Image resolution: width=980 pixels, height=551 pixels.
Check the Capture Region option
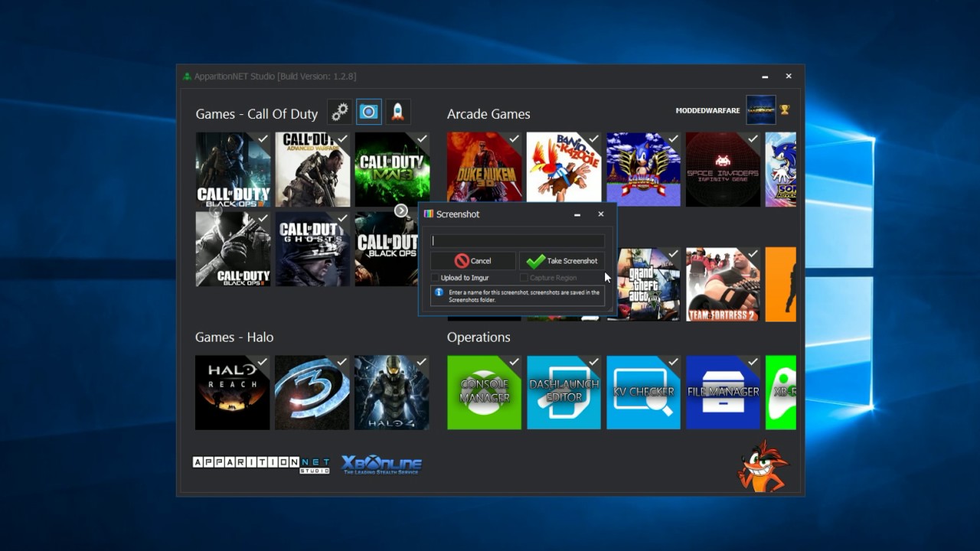pos(524,278)
